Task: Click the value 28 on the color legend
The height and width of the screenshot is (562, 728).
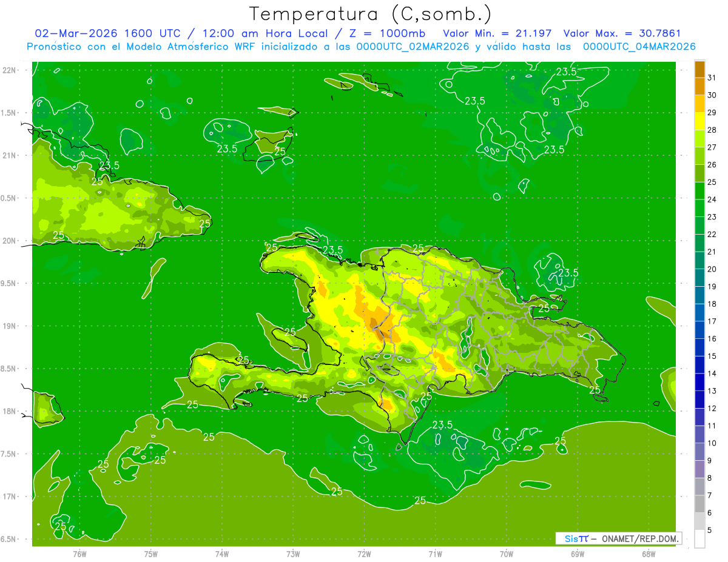Action: click(x=712, y=130)
